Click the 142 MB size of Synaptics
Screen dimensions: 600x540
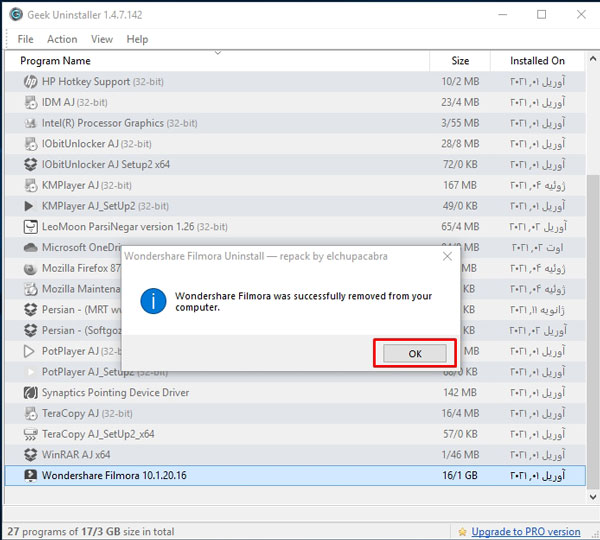[x=460, y=393]
